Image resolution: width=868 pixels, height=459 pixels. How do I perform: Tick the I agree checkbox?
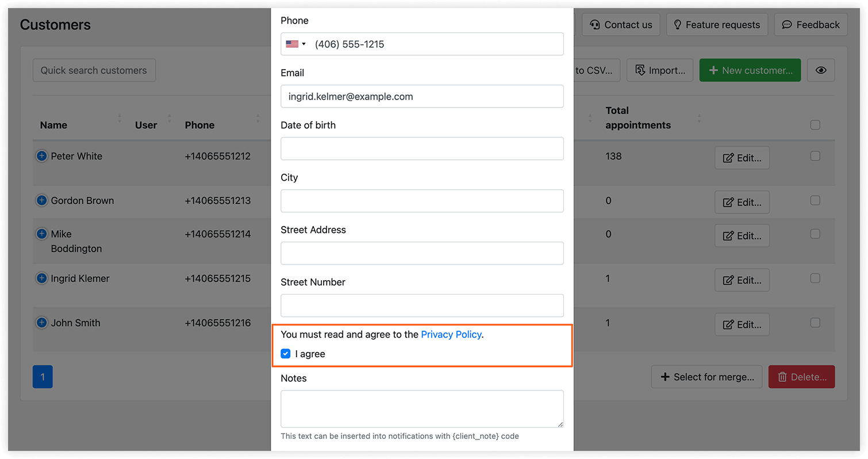tap(285, 354)
